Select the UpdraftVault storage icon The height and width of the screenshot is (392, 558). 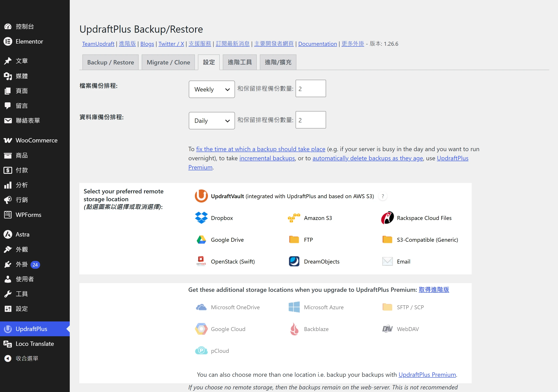tap(201, 196)
